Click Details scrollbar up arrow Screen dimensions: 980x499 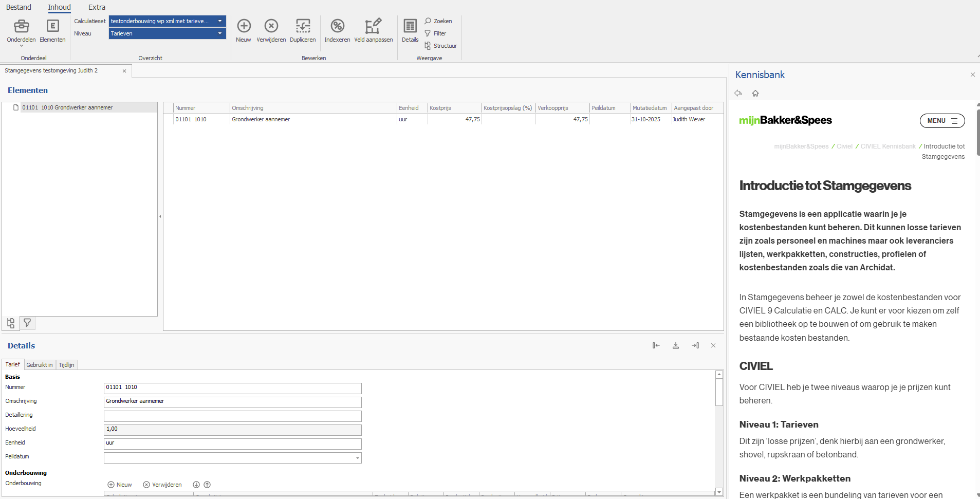tap(719, 375)
